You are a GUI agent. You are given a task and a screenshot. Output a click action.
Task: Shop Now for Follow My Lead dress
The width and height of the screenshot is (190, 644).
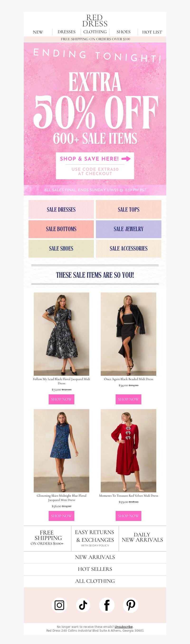[62, 399]
